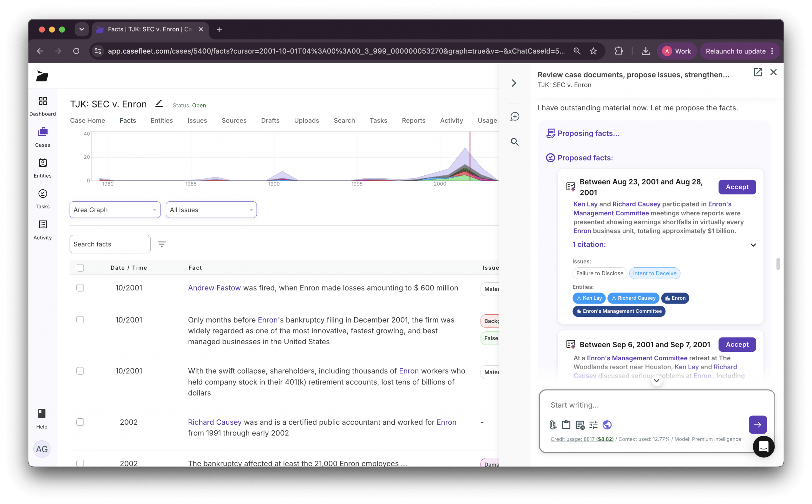Edit the case name with the pencil icon
This screenshot has width=812, height=504.
pyautogui.click(x=159, y=104)
